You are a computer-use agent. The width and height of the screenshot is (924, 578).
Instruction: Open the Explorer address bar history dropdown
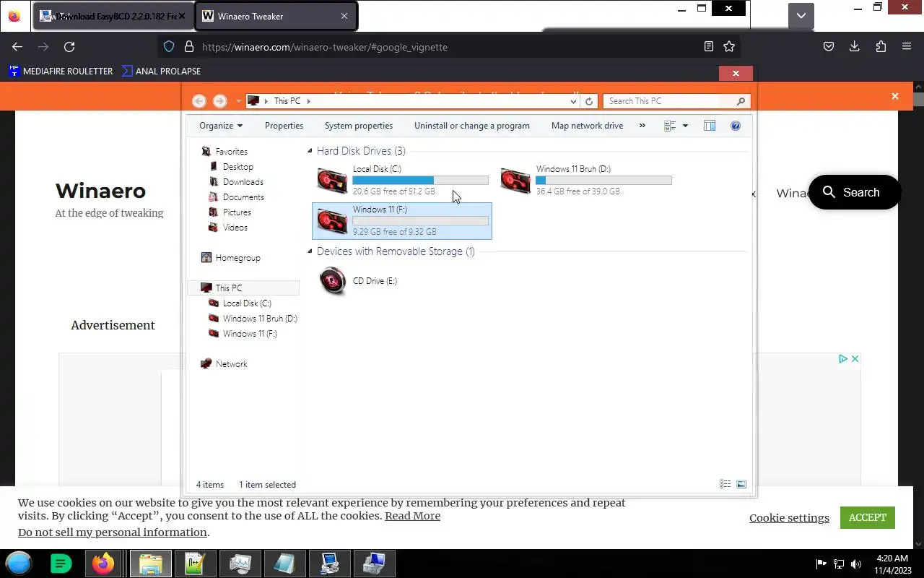574,101
